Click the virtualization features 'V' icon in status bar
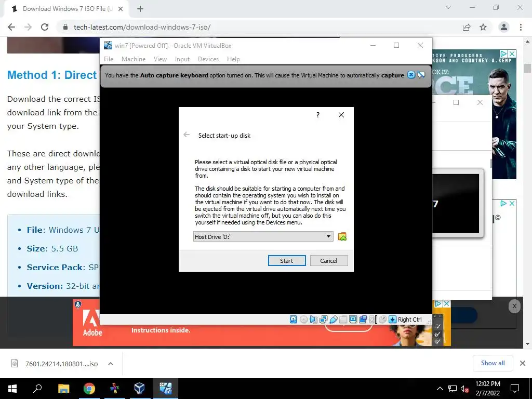 373,320
